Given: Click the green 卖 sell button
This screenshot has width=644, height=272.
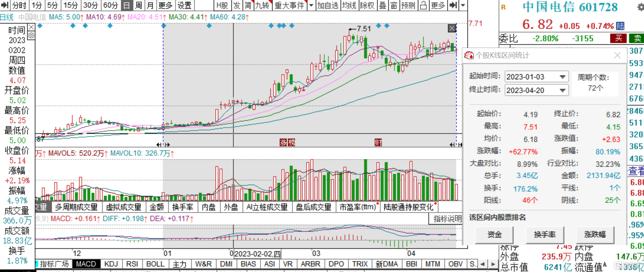Looking at the screenshot, I should (x=637, y=38).
